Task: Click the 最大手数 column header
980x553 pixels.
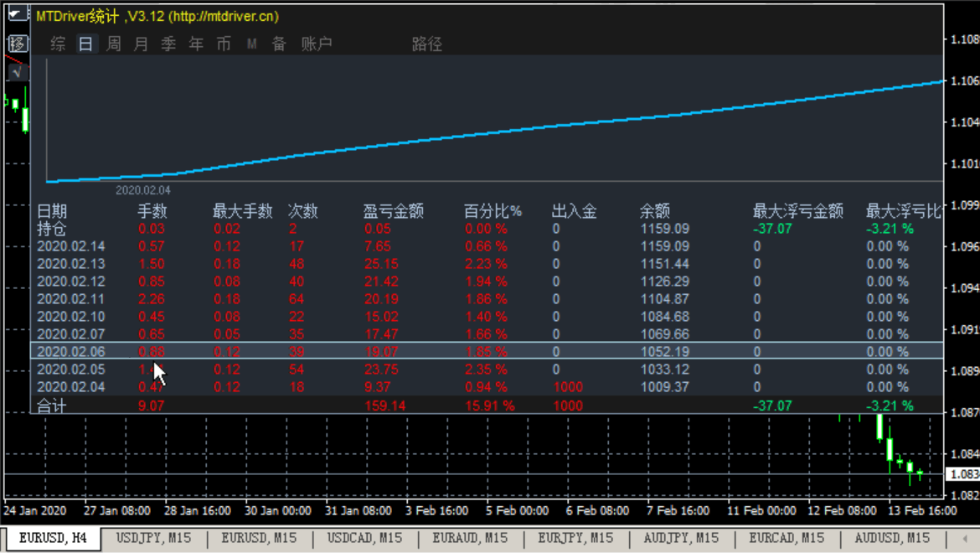Action: [x=243, y=211]
